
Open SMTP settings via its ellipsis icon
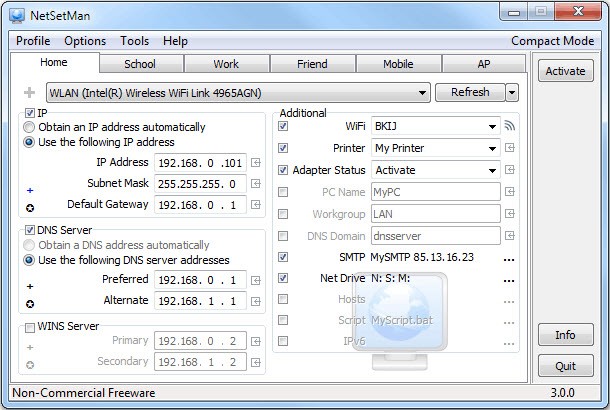(509, 259)
